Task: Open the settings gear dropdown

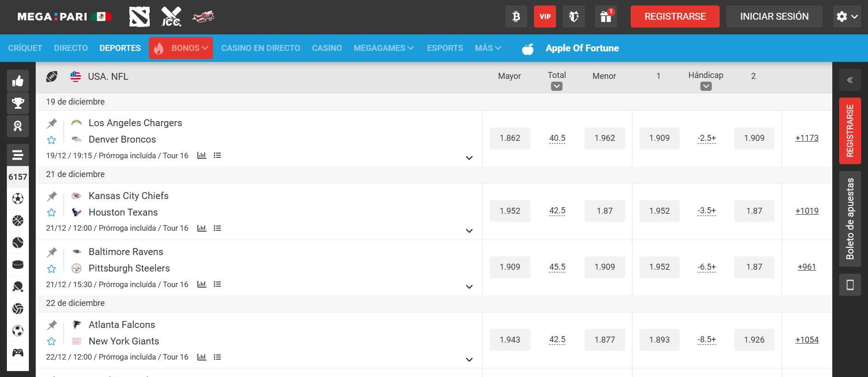Action: 847,17
